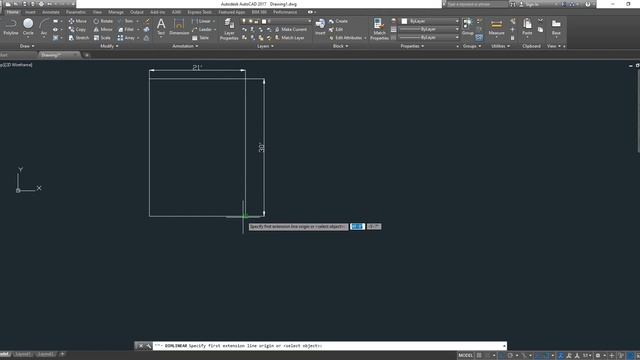Screen dimensions: 640x360
Task: Click the command line input field
Action: (x=329, y=346)
